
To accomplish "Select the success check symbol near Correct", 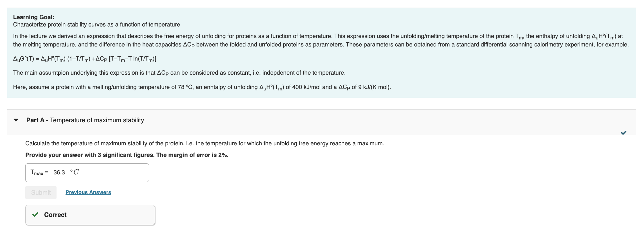I will coord(35,215).
